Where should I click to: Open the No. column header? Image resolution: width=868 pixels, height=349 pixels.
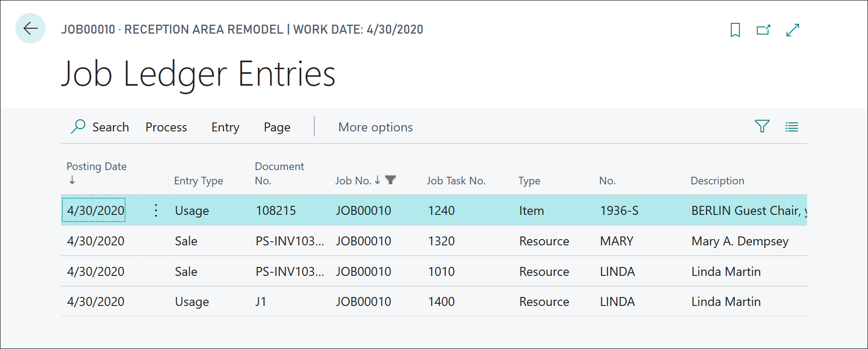pyautogui.click(x=607, y=181)
